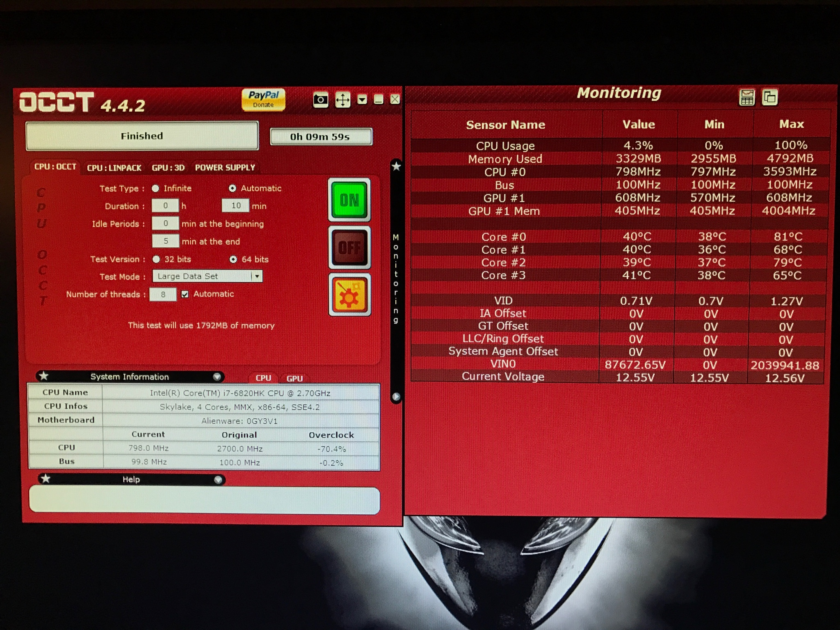Image resolution: width=840 pixels, height=630 pixels.
Task: Switch to the CPU:OCCT tab
Action: (55, 167)
